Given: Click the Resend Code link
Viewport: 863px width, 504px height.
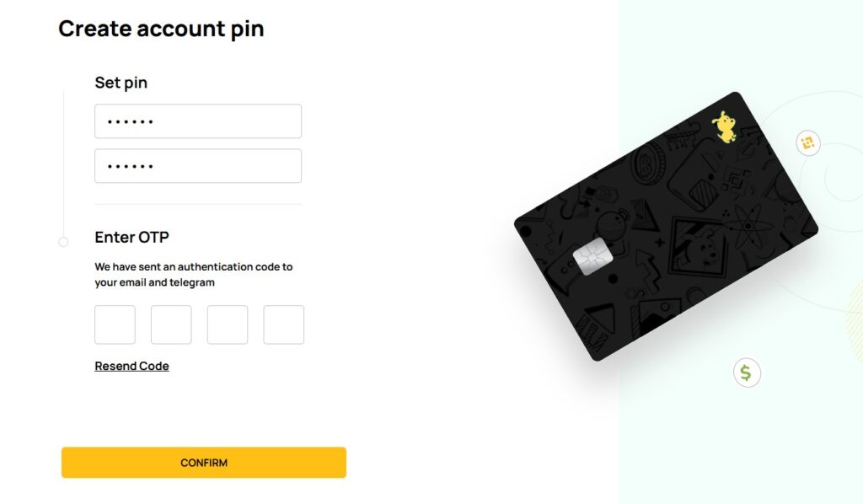Looking at the screenshot, I should (131, 366).
